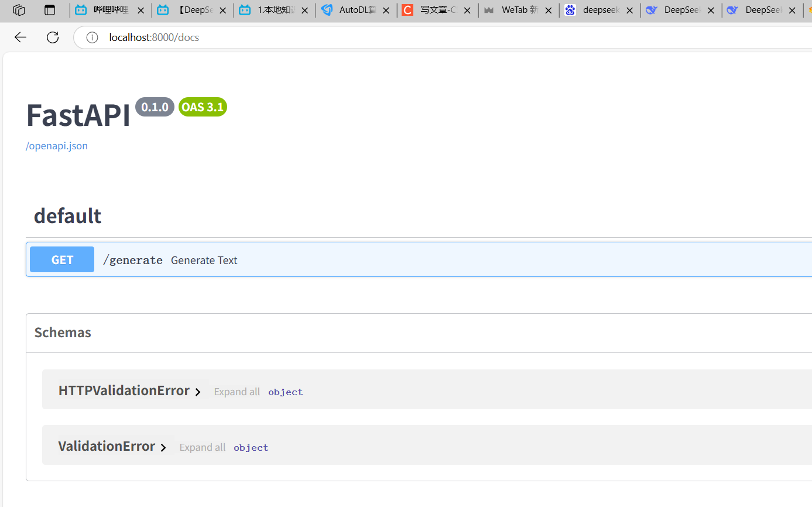Screen dimensions: 812x507
Task: Click the browser back arrow
Action: [x=20, y=37]
